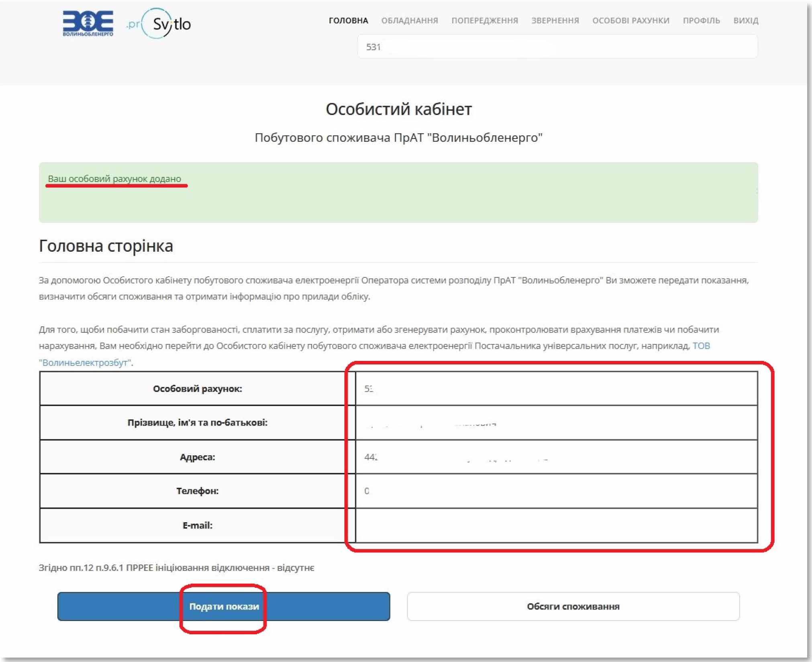The image size is (812, 662).
Task: Click ВИХІД to log out
Action: point(746,20)
